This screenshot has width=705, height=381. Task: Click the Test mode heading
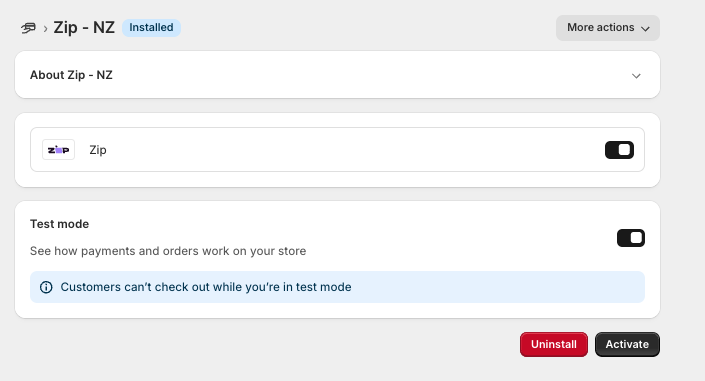click(x=59, y=224)
